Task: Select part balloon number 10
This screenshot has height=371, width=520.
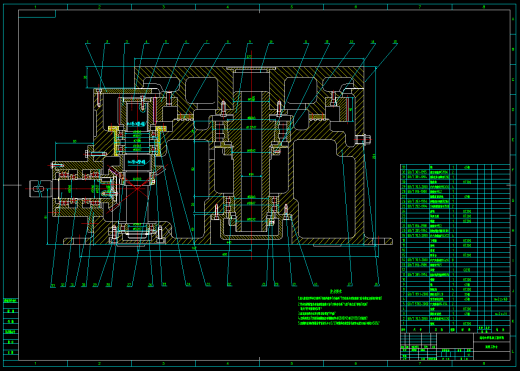Action: (x=271, y=42)
